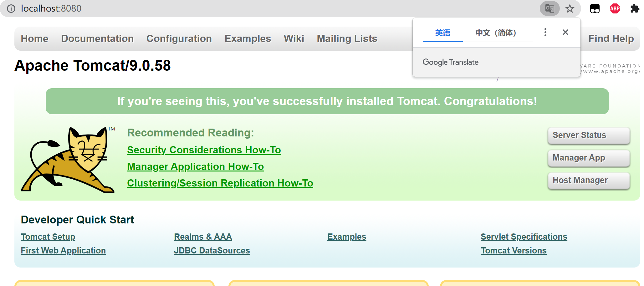The height and width of the screenshot is (286, 644).
Task: Open the Tampermonkey extension icon
Action: 595,8
